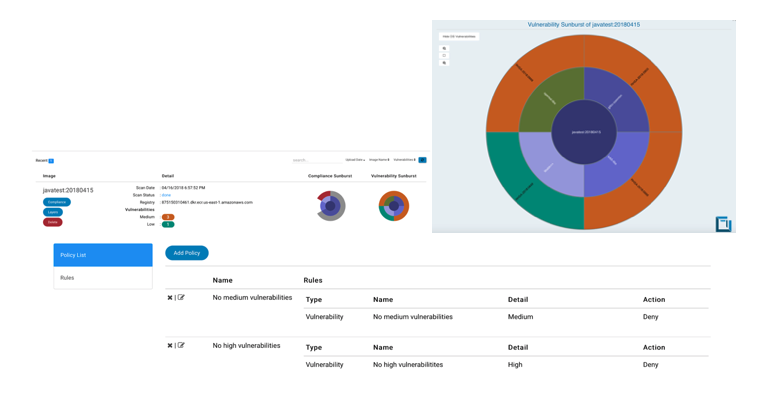Click the blue refresh icon next to Vulnerabilities sort
774x397 pixels.
(x=423, y=160)
